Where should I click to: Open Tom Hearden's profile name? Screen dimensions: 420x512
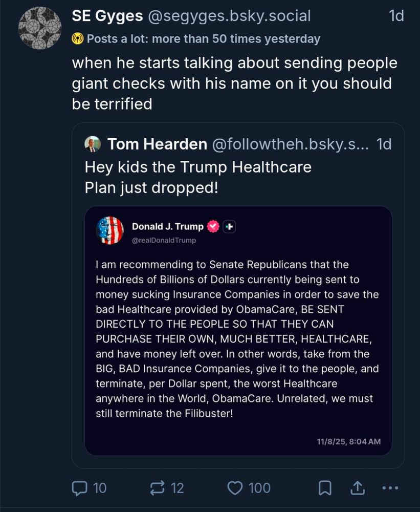coord(157,144)
